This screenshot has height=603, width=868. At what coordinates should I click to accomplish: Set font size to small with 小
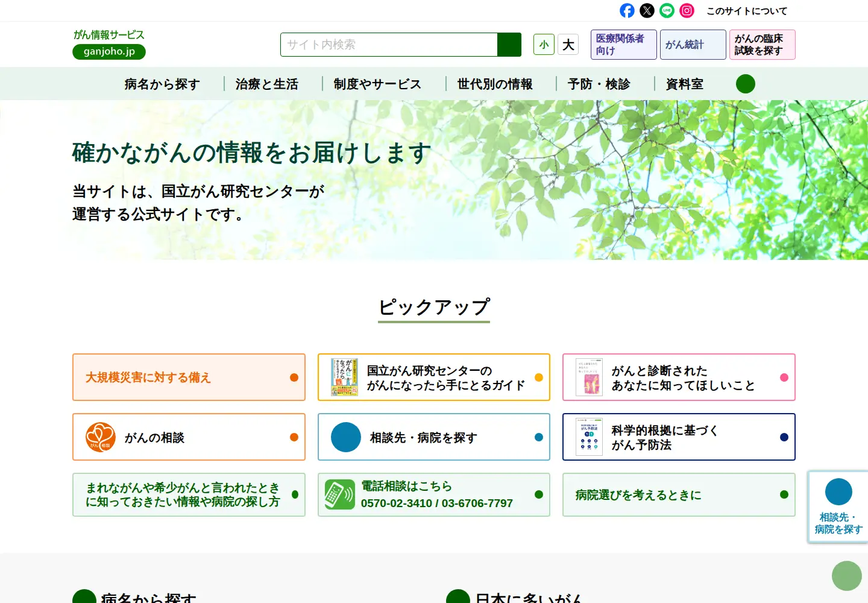pos(544,45)
